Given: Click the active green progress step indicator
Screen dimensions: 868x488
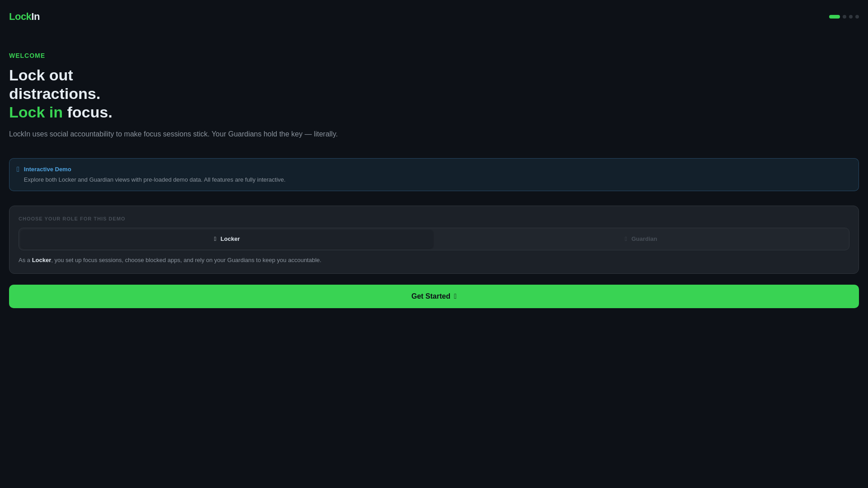Looking at the screenshot, I should (835, 17).
